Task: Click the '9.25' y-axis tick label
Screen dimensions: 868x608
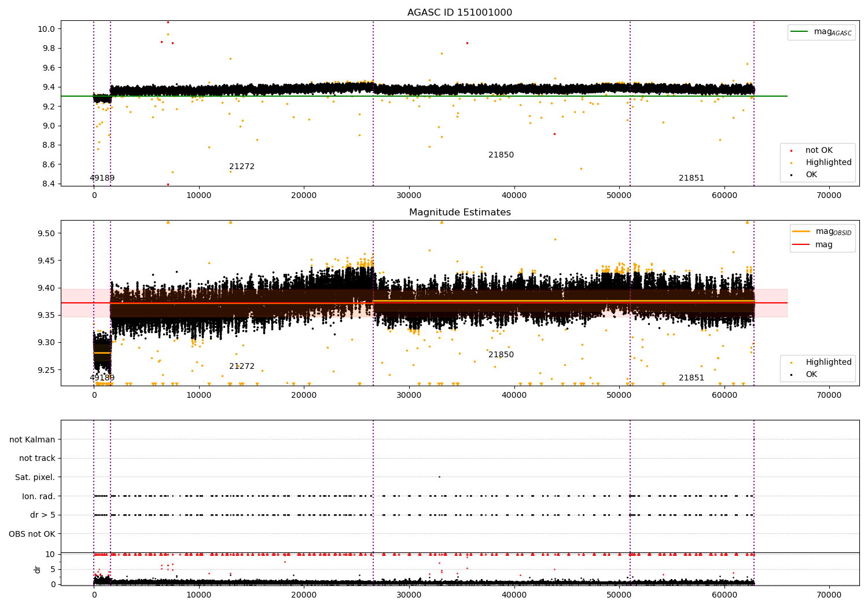Action: [47, 370]
